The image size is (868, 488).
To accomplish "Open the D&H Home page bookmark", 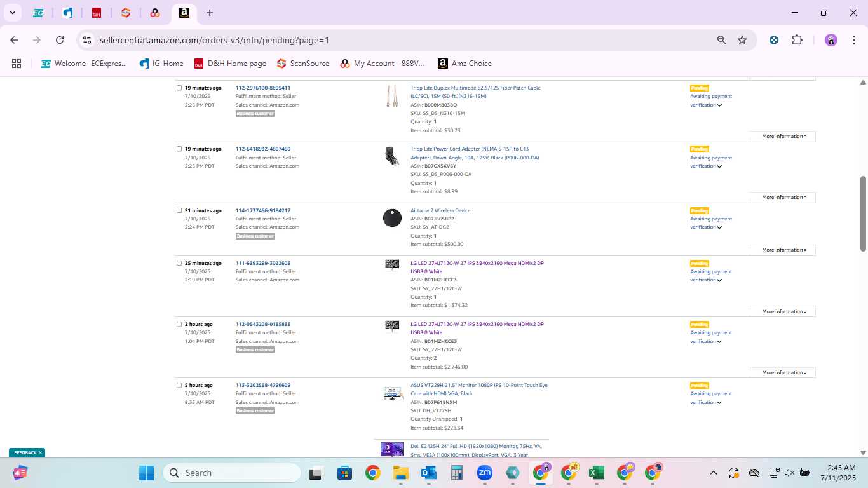I will [x=230, y=64].
